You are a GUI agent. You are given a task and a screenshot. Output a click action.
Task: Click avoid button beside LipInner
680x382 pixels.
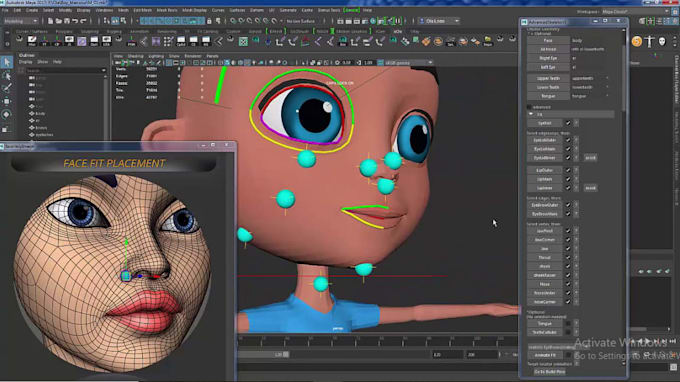pos(590,188)
